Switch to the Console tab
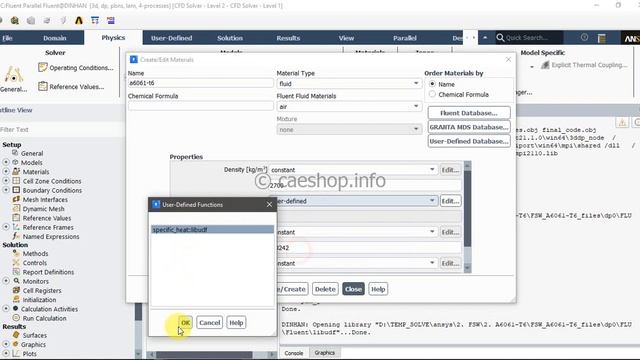Viewport: 640px width, 360px height. (293, 353)
